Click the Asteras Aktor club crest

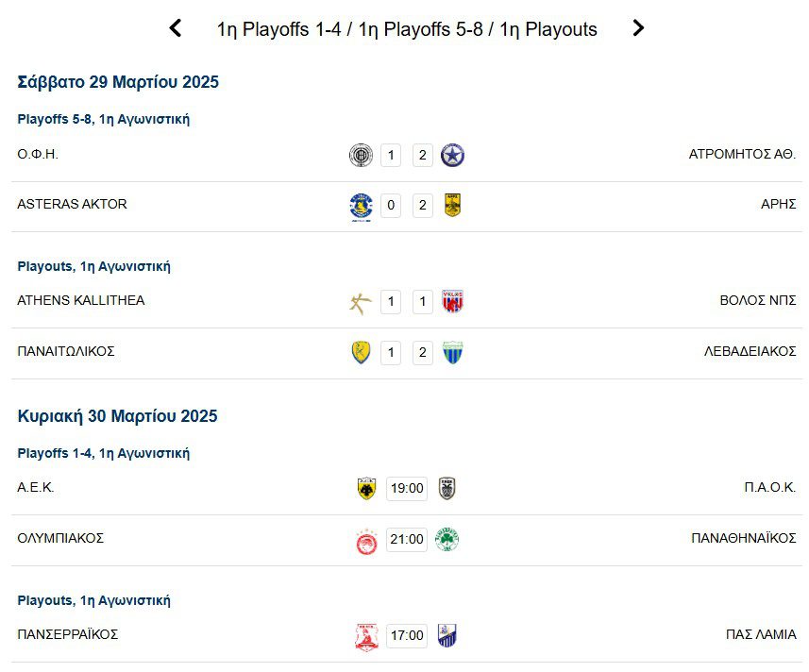pyautogui.click(x=361, y=206)
